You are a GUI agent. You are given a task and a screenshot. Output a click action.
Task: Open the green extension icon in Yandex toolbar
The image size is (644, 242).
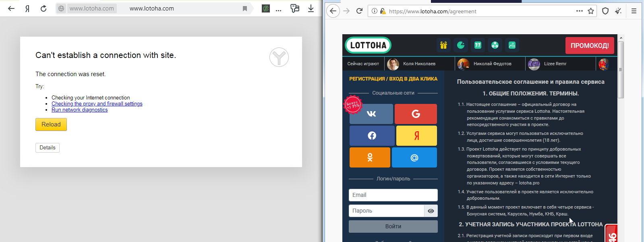[x=266, y=8]
